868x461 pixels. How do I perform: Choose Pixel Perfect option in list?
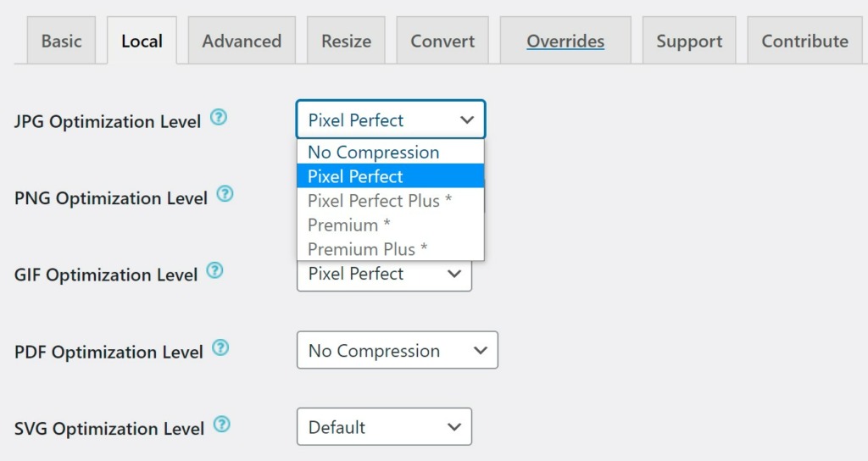(391, 176)
